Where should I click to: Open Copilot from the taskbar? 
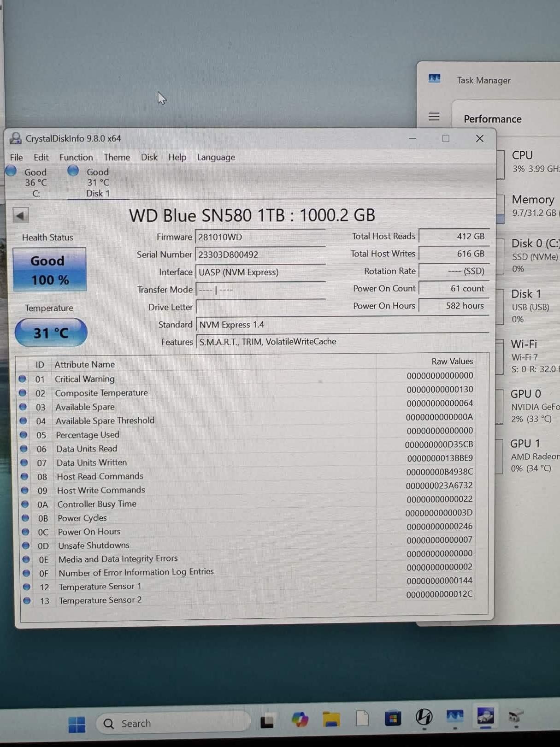(300, 719)
